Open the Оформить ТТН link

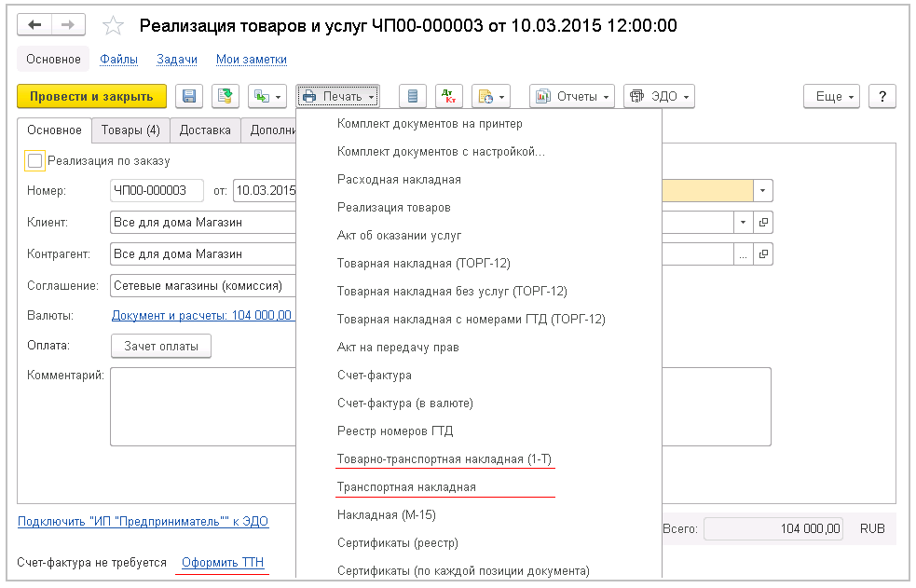(x=221, y=562)
